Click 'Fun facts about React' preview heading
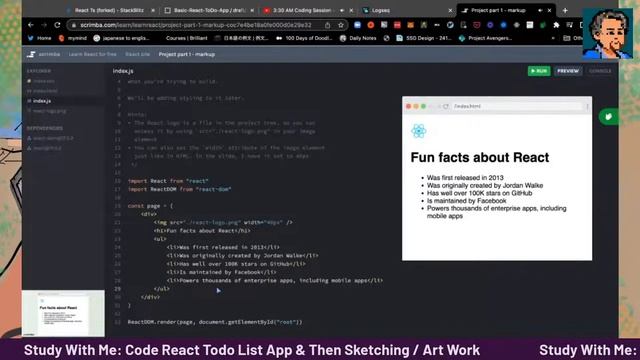Screen dimensions: 640x360 [x=480, y=158]
